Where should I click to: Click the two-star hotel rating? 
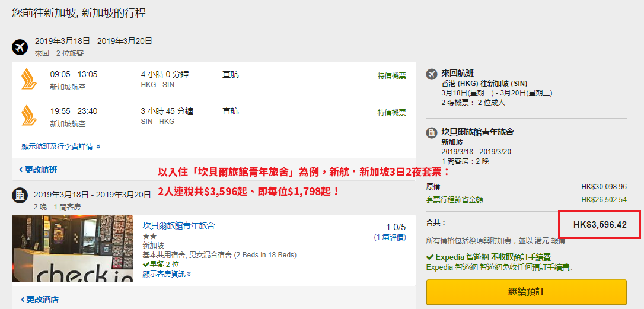coord(149,237)
